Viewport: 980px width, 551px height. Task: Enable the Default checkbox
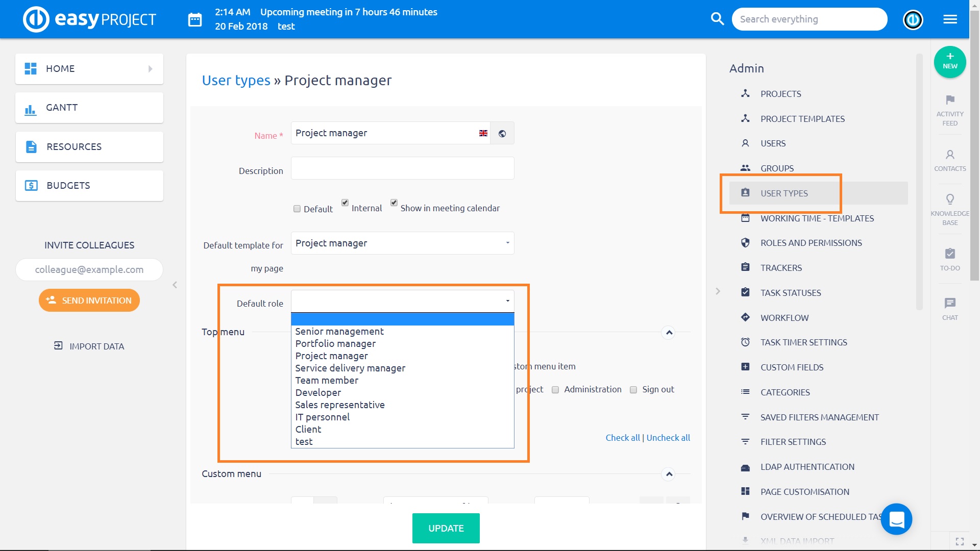pyautogui.click(x=297, y=209)
